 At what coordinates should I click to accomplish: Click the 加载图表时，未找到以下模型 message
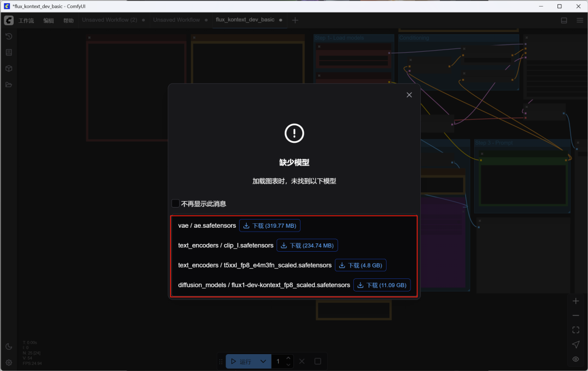click(295, 181)
